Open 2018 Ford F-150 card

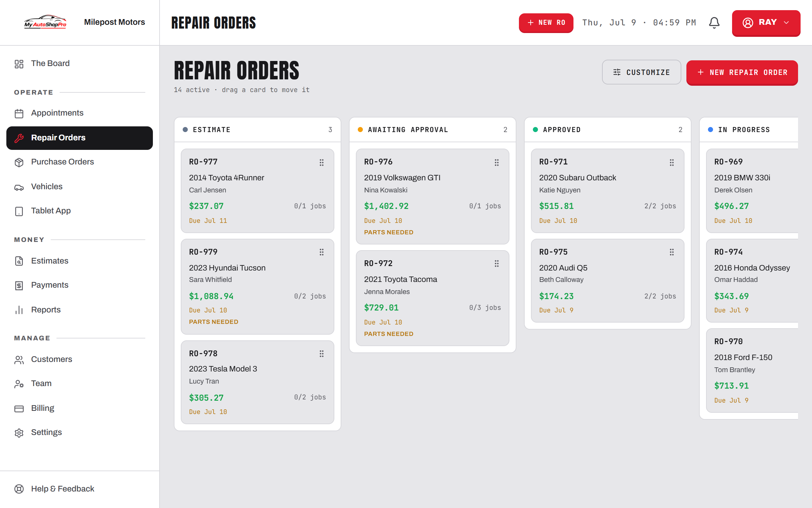coord(752,371)
